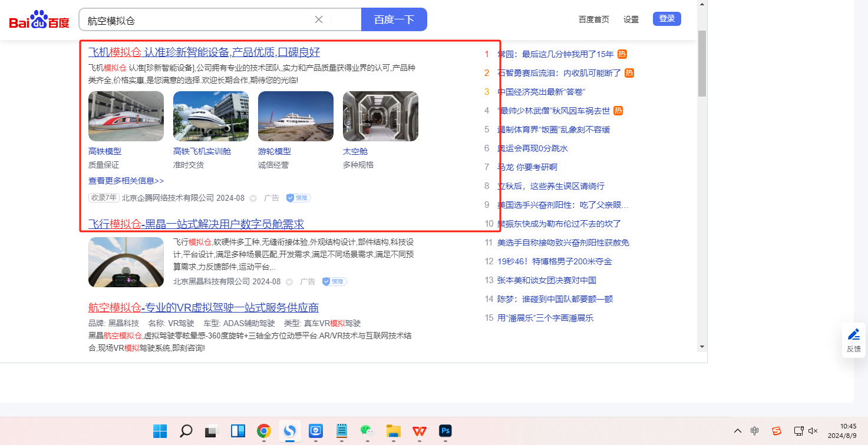
Task: Open dropdown arrow beside 北京企腾网络技术有限公司 2024-08
Action: [253, 198]
